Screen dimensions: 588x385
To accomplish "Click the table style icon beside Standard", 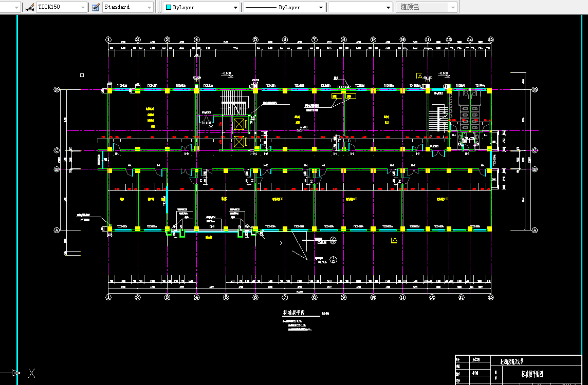I will coord(96,7).
